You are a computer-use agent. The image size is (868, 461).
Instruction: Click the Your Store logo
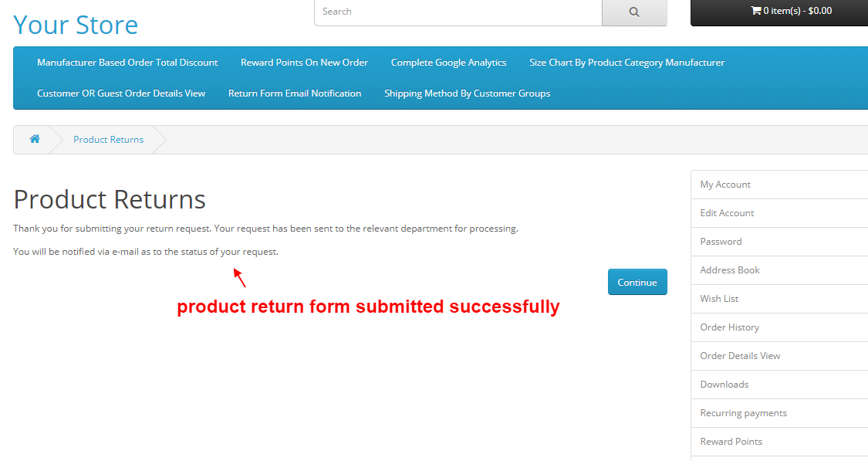pyautogui.click(x=75, y=24)
